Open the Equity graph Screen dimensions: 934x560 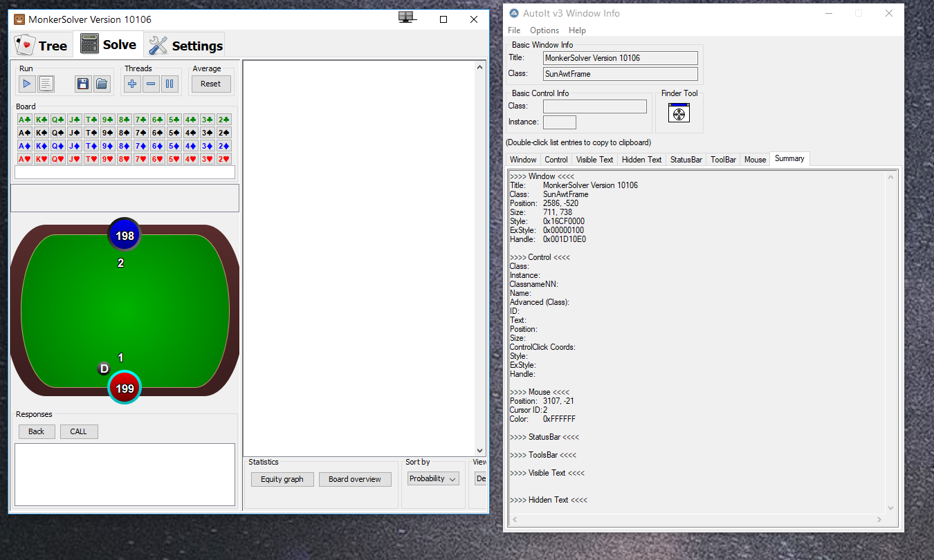point(282,479)
